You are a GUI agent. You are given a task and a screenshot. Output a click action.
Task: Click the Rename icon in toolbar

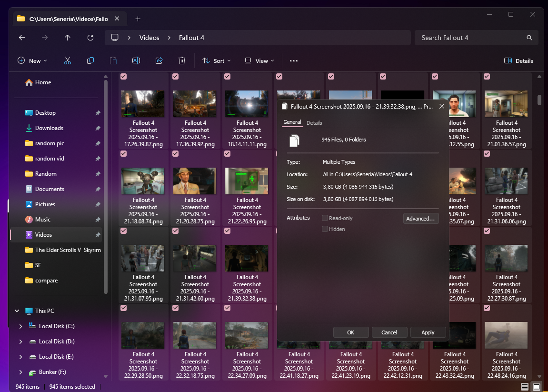coord(136,61)
